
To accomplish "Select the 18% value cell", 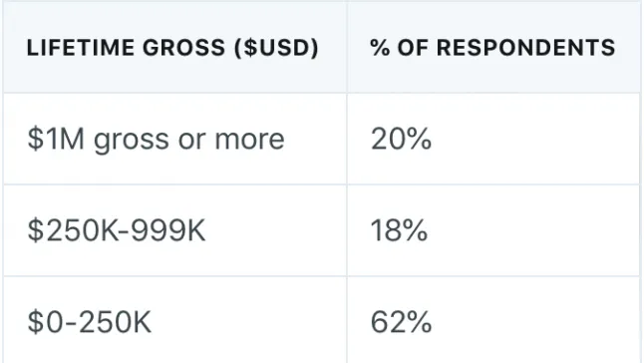I will pos(494,230).
